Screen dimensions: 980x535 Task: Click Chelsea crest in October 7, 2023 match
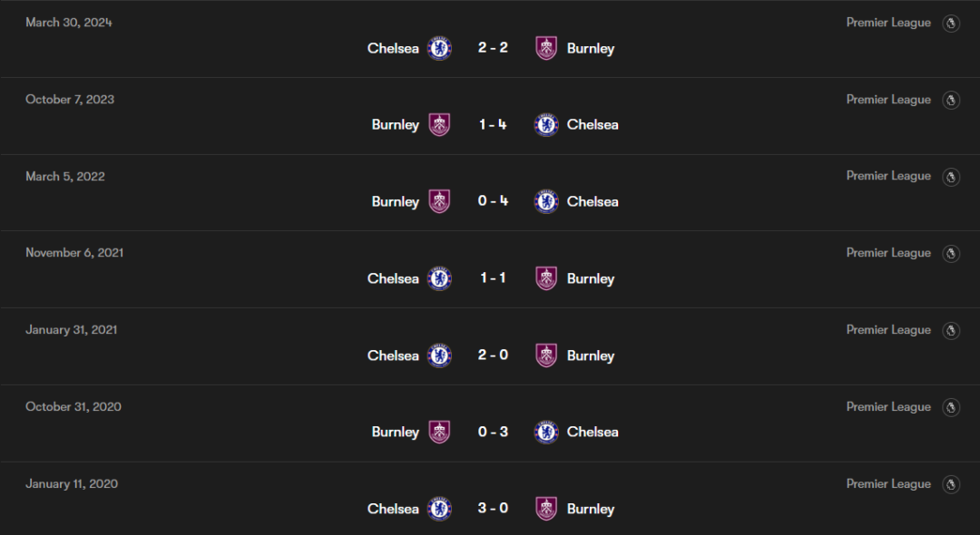tap(545, 124)
